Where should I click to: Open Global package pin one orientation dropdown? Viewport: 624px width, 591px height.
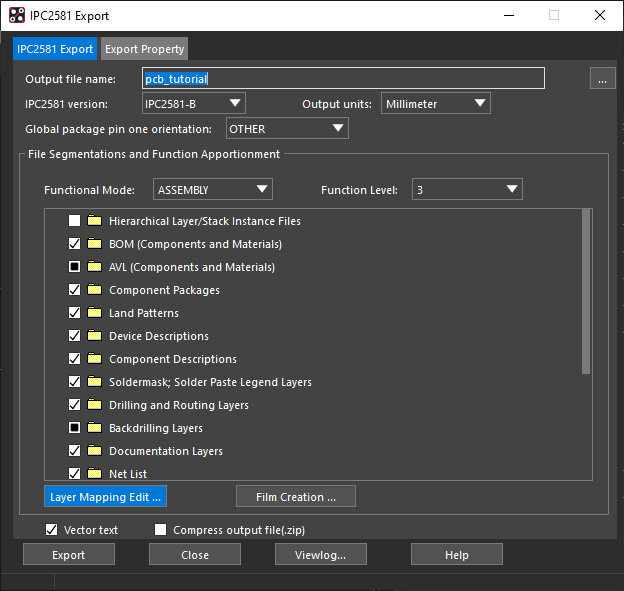click(x=287, y=129)
